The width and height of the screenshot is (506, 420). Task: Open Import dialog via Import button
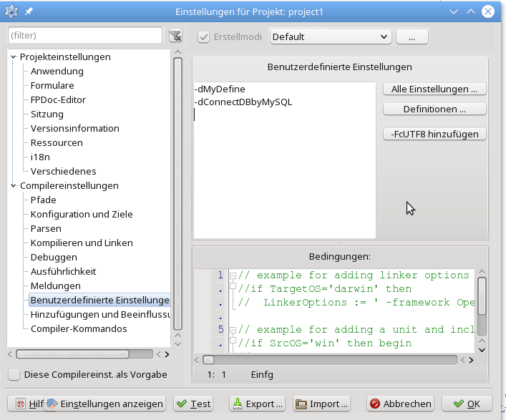point(321,404)
